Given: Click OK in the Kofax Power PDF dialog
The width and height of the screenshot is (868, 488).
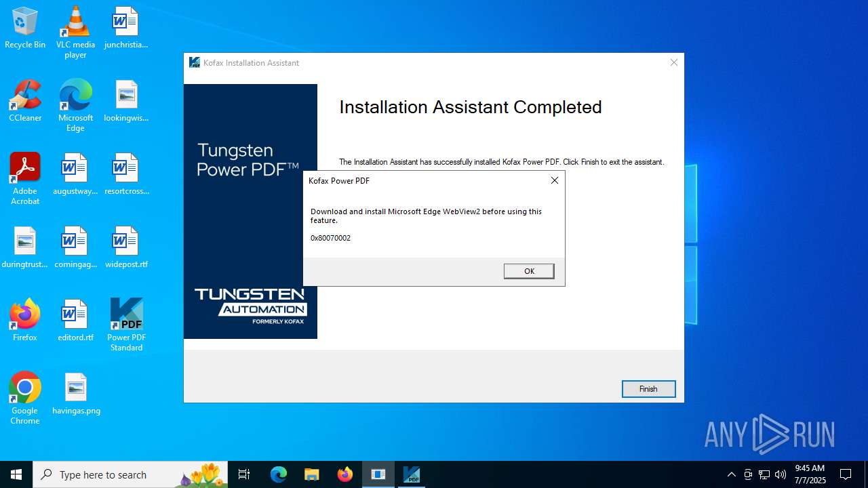Looking at the screenshot, I should (x=529, y=271).
